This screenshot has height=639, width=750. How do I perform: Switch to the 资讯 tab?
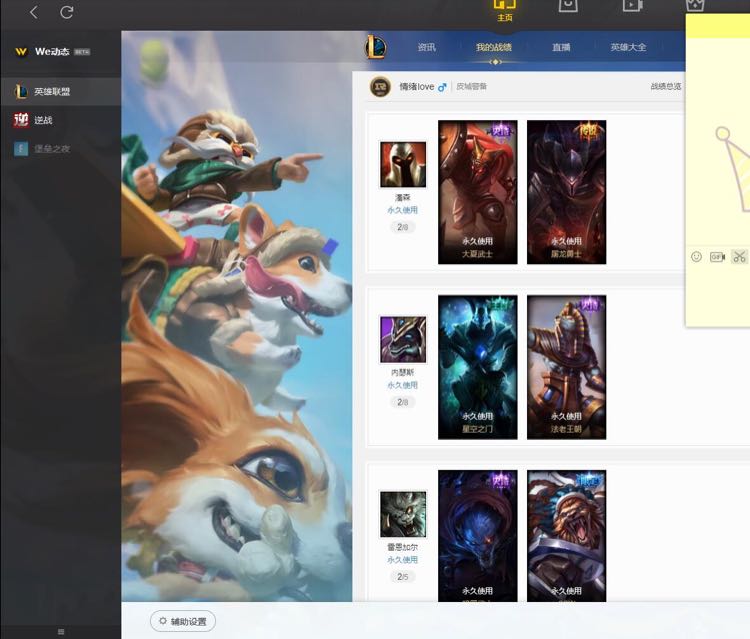[427, 47]
